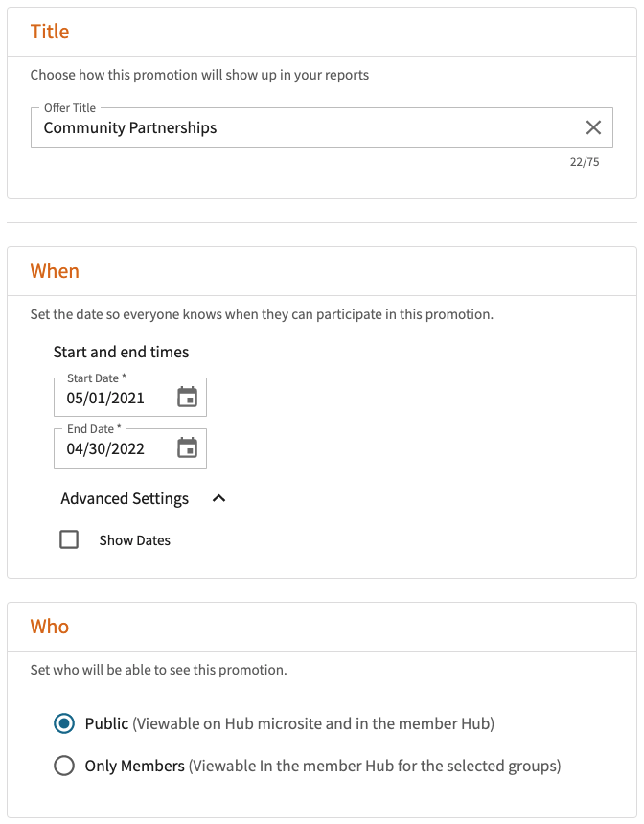Viewport: 644px width, 824px height.
Task: Click the When section heading
Action: coord(55,271)
